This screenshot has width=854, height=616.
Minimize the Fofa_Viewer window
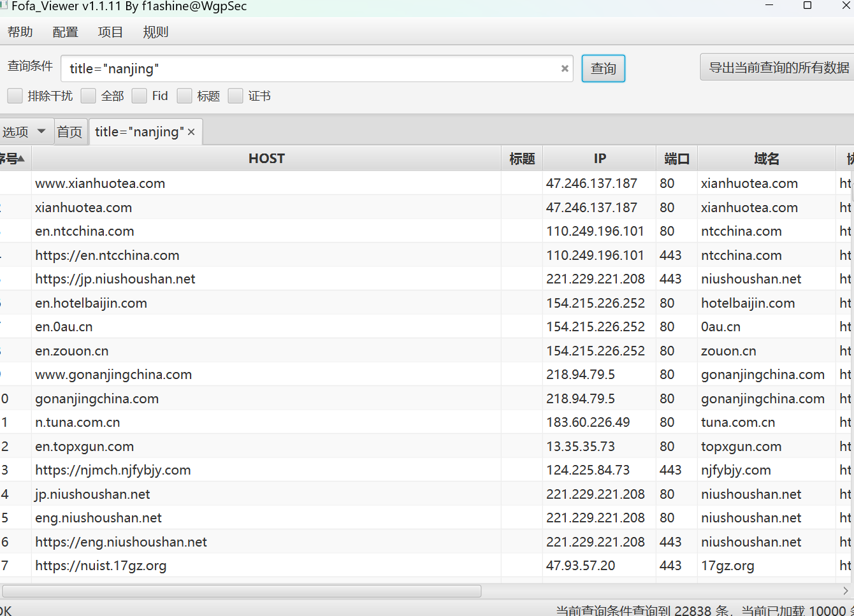(x=769, y=6)
